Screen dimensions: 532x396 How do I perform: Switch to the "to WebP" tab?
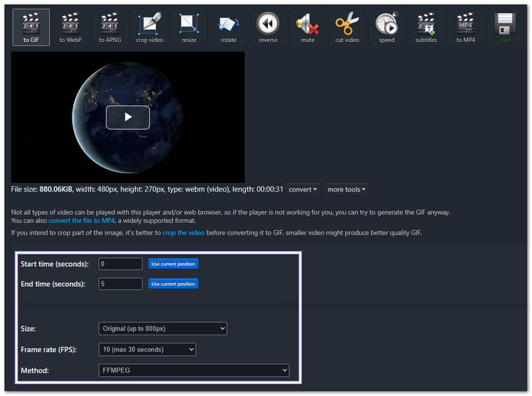(70, 27)
